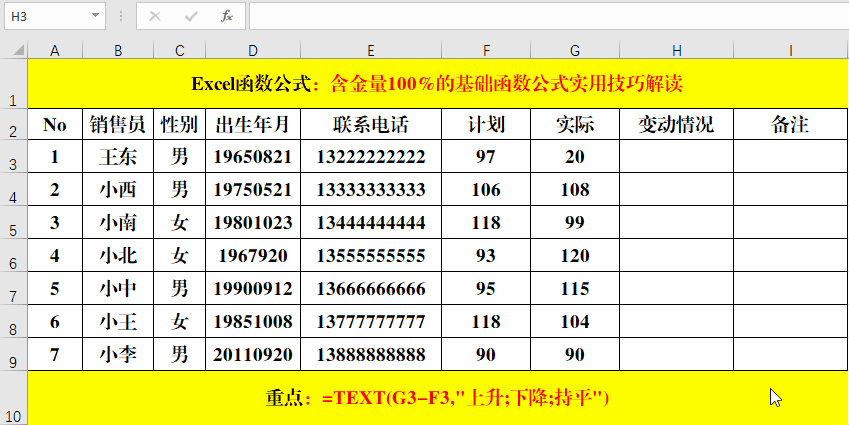Select the cell with name '小西'
The image size is (849, 425).
click(x=118, y=189)
